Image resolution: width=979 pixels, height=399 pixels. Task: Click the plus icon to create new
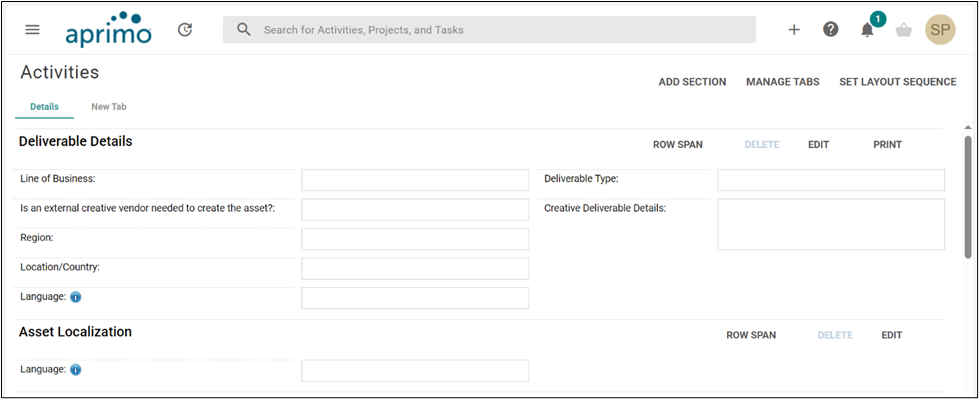[794, 29]
